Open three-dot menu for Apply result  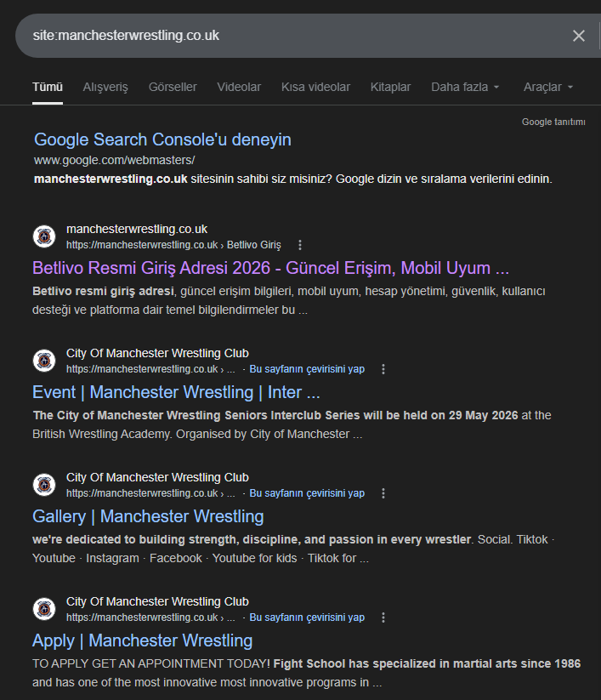click(x=383, y=617)
